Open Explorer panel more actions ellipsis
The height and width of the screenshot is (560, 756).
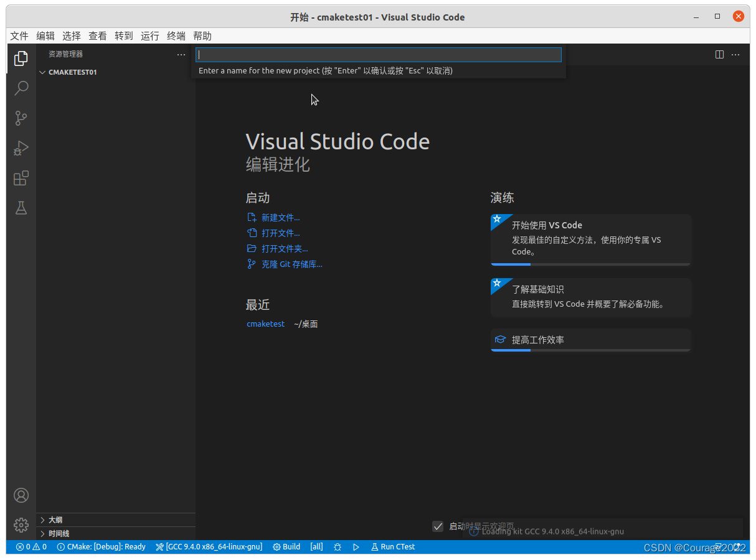(181, 55)
